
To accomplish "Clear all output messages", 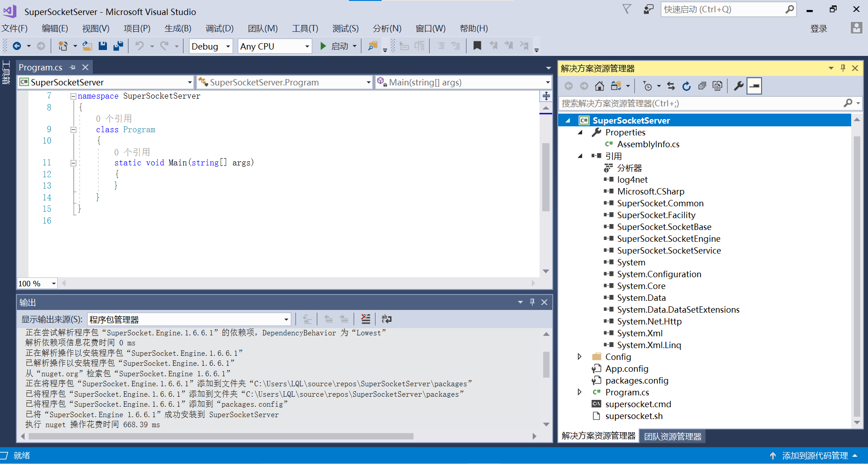I will coord(366,319).
